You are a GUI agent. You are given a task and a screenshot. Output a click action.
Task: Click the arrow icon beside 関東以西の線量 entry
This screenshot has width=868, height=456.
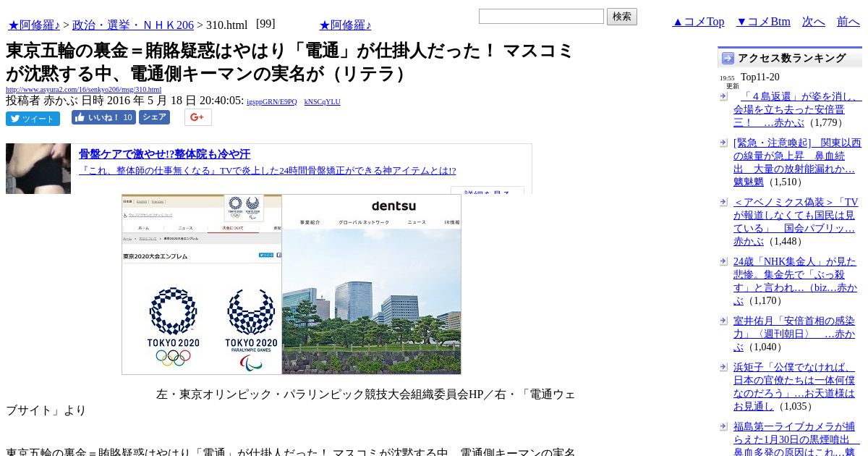point(723,143)
